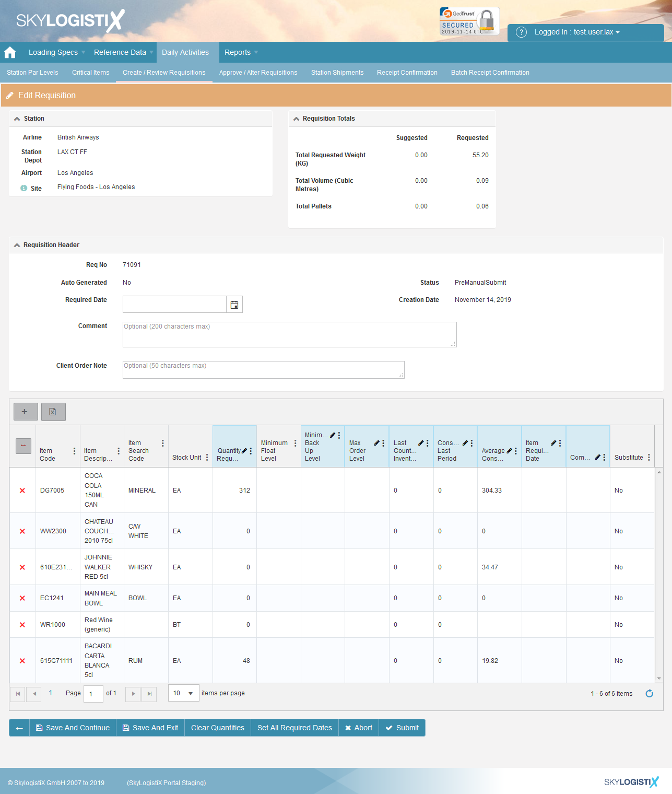Image resolution: width=672 pixels, height=794 pixels.
Task: Click Save And Continue button
Action: [x=73, y=728]
